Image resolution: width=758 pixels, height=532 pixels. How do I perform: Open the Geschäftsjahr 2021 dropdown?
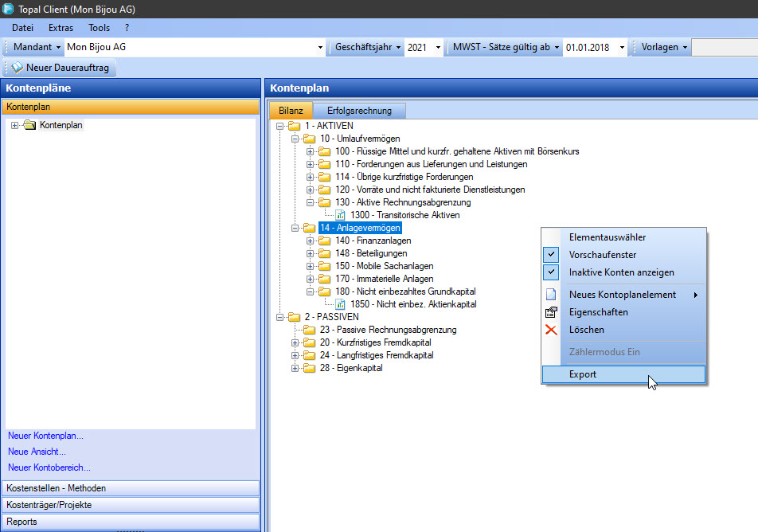(x=438, y=47)
